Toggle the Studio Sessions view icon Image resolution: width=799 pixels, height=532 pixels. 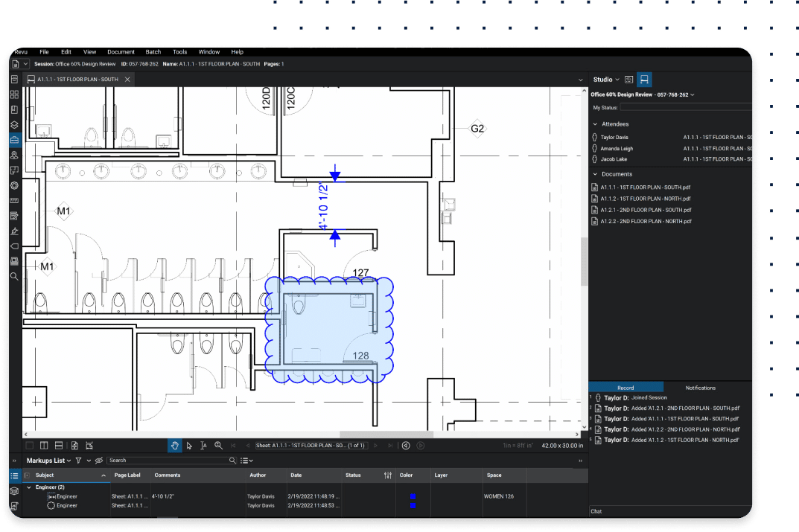(645, 80)
